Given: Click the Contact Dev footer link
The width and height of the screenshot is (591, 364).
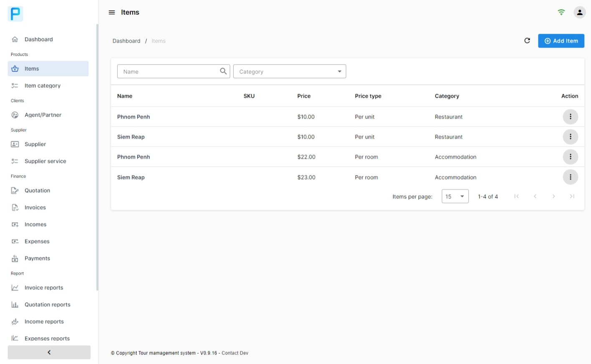Looking at the screenshot, I should [235, 353].
